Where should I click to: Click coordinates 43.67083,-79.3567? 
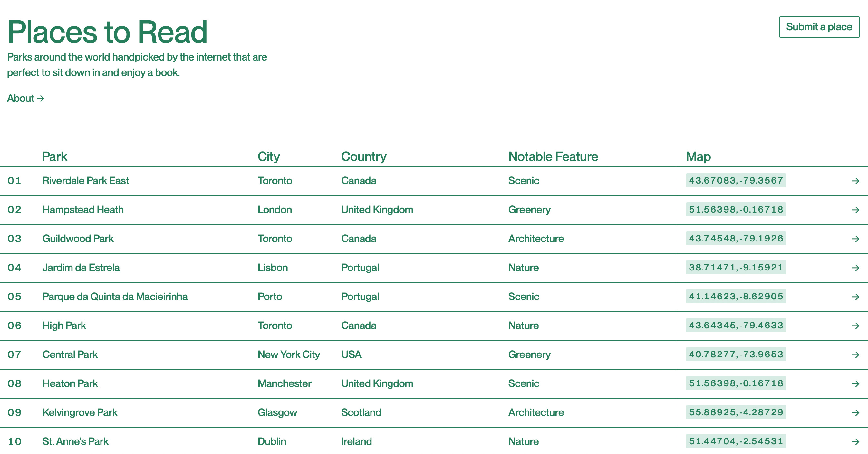pos(736,181)
